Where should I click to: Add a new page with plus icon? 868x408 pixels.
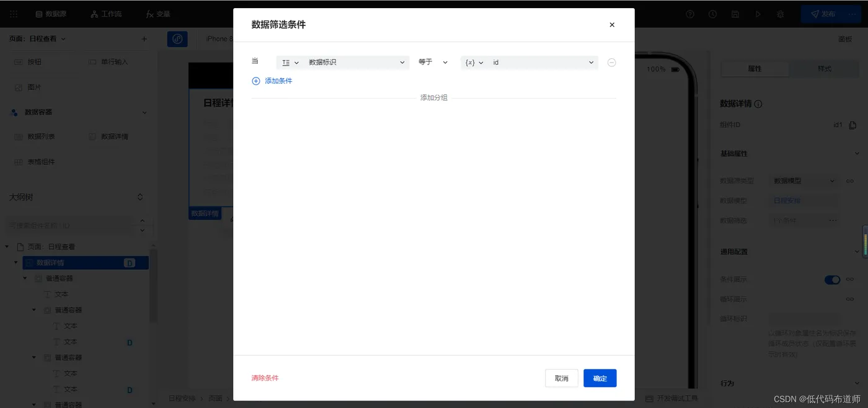tap(144, 38)
